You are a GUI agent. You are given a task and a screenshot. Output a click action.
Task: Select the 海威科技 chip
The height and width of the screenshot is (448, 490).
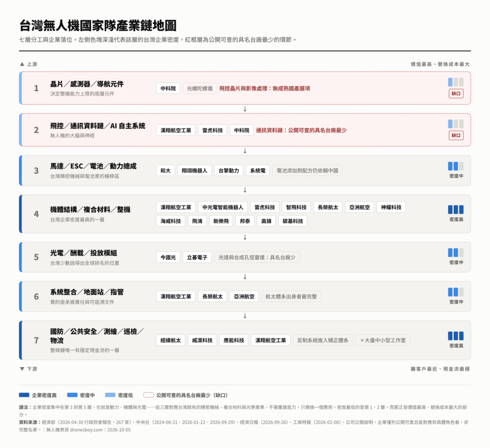[171, 221]
